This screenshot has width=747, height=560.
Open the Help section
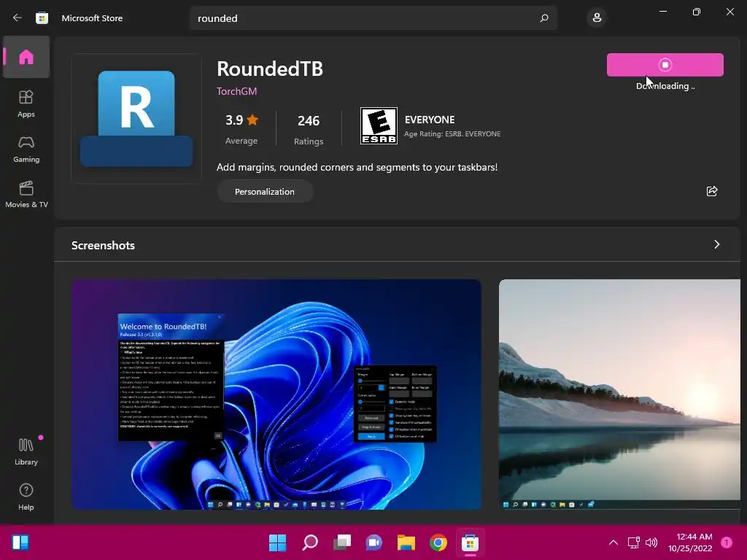[26, 497]
